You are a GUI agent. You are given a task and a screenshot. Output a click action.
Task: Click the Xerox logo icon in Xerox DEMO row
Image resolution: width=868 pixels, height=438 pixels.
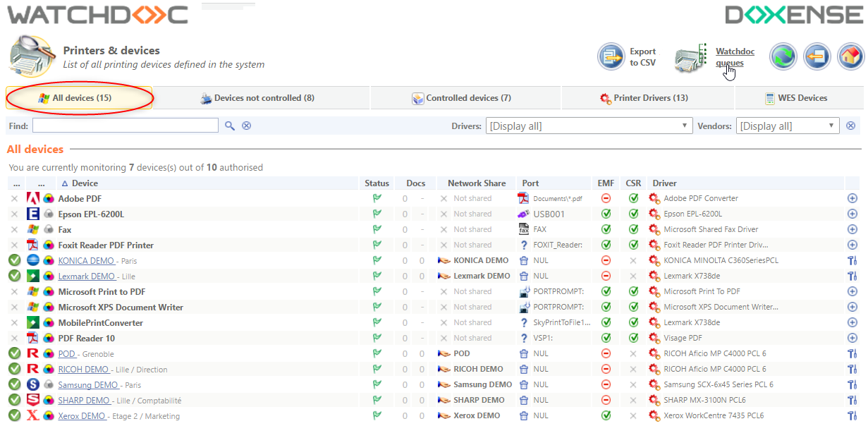point(32,415)
